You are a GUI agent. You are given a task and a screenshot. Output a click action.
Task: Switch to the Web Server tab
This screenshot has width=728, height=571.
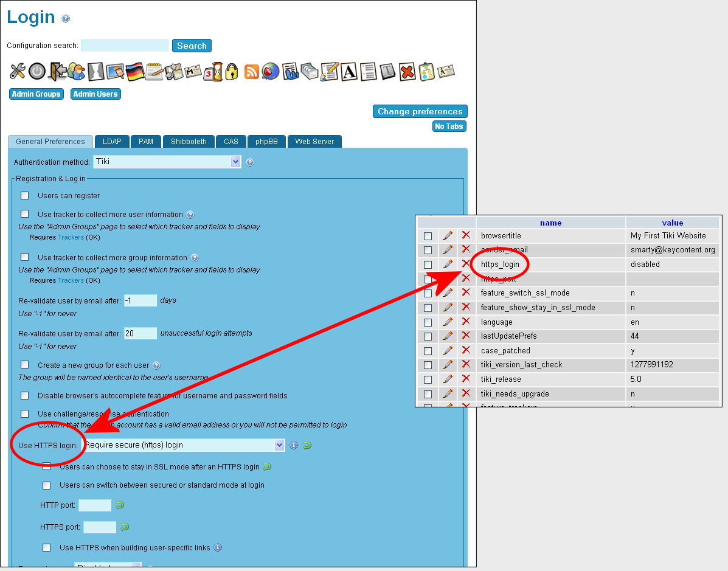[314, 142]
